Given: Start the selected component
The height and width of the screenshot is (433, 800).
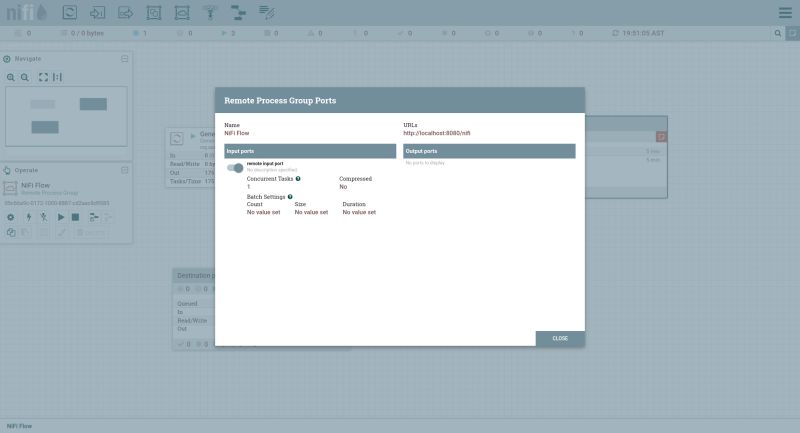Looking at the screenshot, I should (x=61, y=217).
